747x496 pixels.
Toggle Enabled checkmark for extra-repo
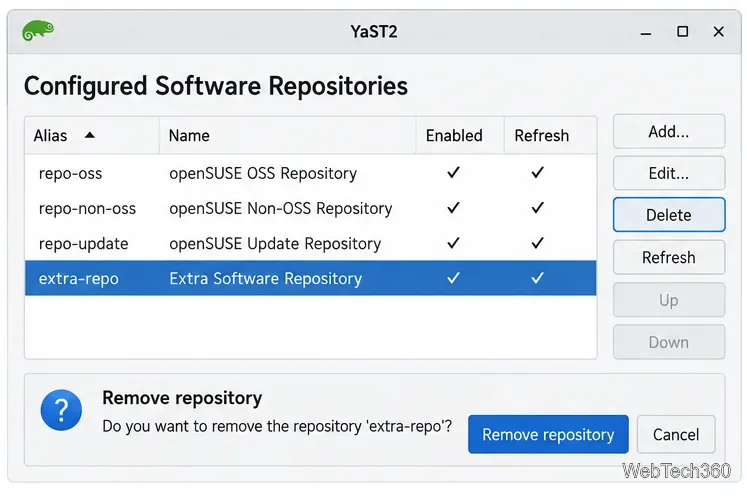454,278
